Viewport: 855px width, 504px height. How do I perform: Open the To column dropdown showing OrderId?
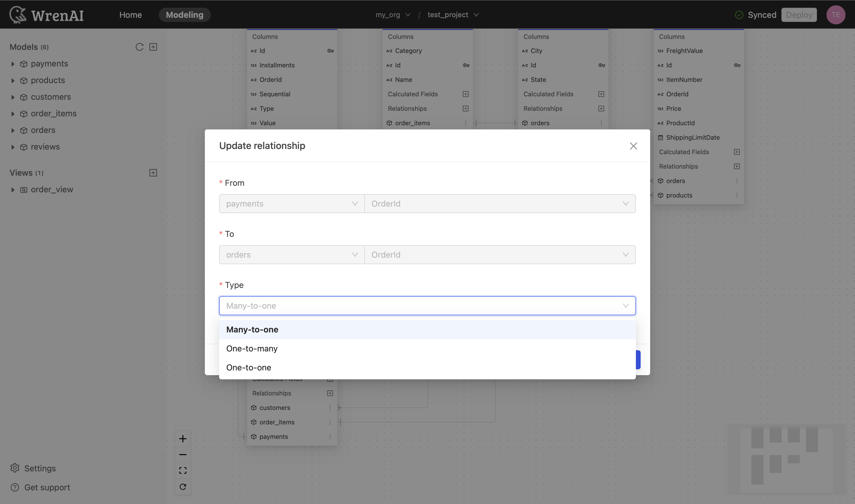pos(500,255)
